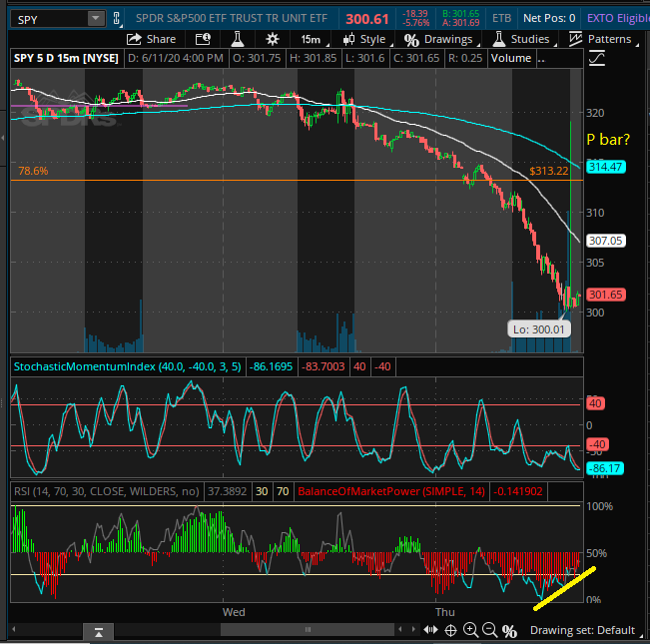
Task: Click the StochasticMomentumIndex study title
Action: click(x=127, y=366)
